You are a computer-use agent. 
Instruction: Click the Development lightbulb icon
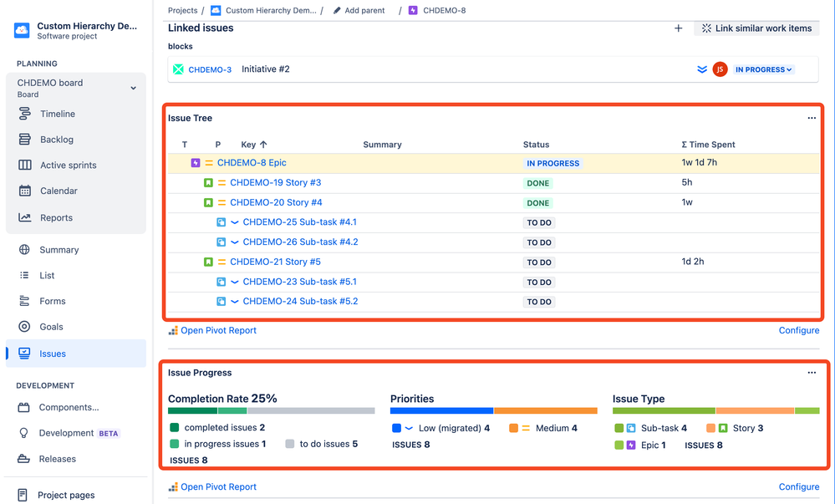[23, 433]
